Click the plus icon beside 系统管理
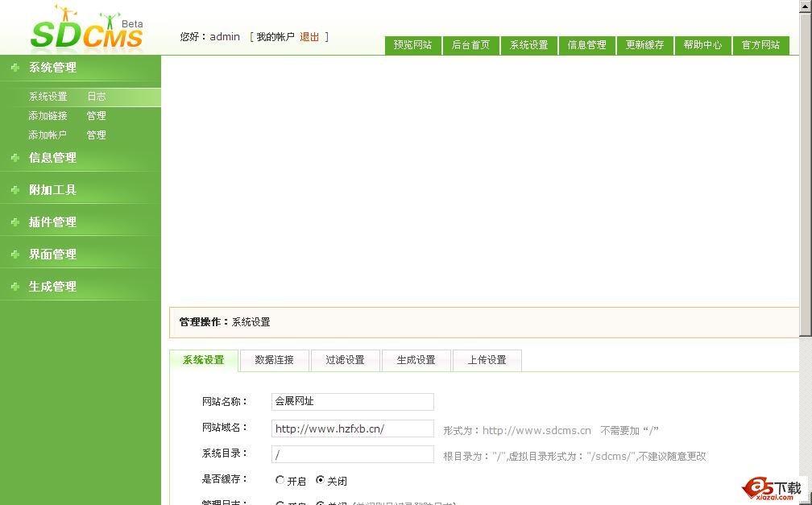Image resolution: width=812 pixels, height=505 pixels. [x=14, y=68]
